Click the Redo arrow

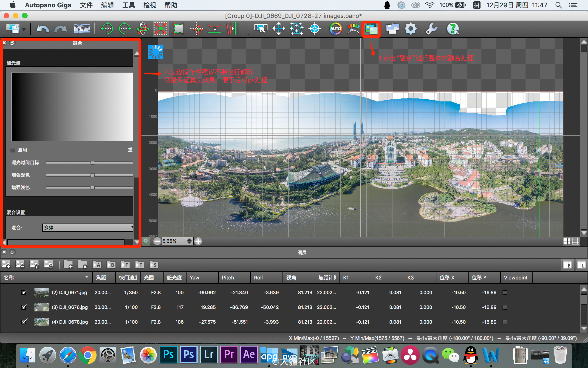(x=60, y=29)
